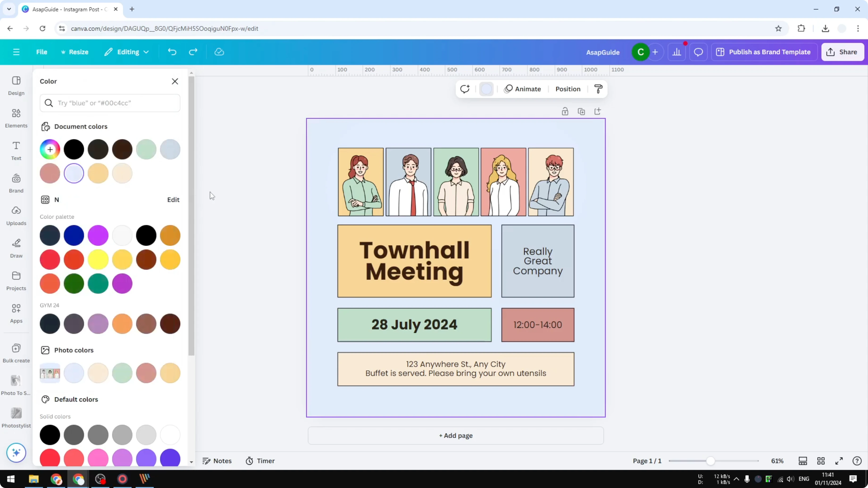Open the comments speech bubble icon
Viewport: 868px width, 488px height.
(x=698, y=52)
